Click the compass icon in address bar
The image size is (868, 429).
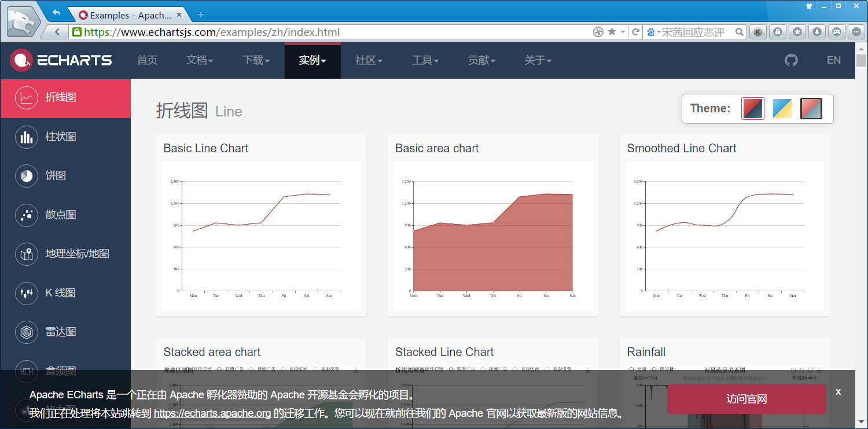(x=598, y=32)
